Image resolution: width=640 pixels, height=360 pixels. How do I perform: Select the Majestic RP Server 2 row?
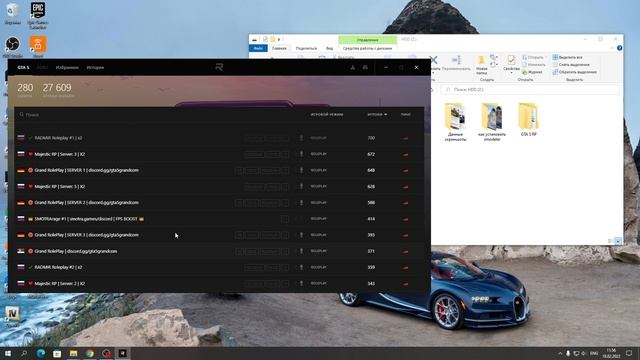coord(219,284)
